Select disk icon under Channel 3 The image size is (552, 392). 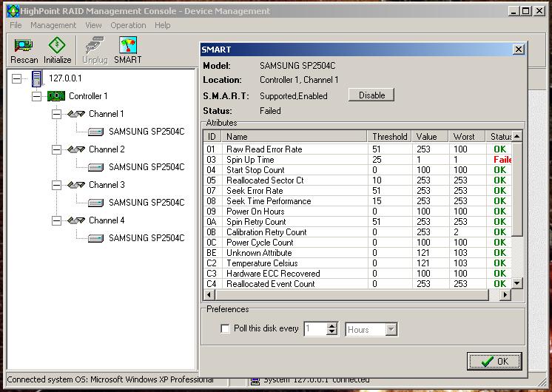(95, 203)
